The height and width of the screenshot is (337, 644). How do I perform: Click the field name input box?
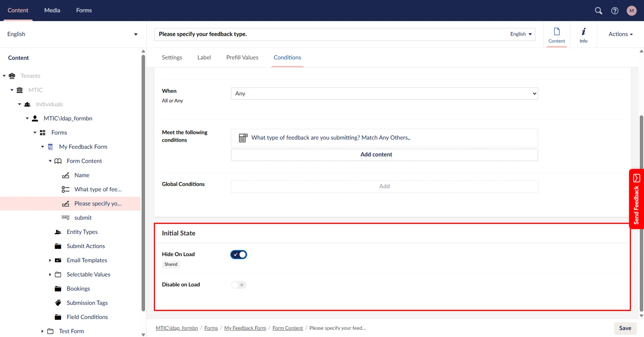330,34
